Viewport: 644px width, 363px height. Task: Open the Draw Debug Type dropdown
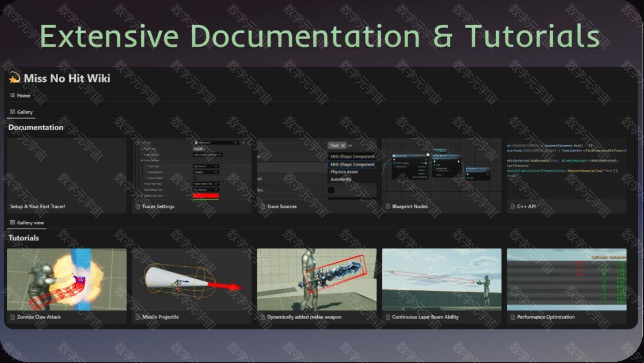(206, 190)
